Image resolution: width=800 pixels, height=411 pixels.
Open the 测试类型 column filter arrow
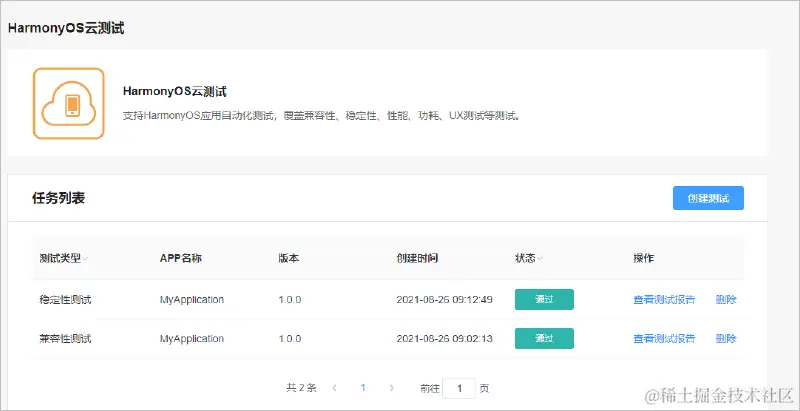85,259
